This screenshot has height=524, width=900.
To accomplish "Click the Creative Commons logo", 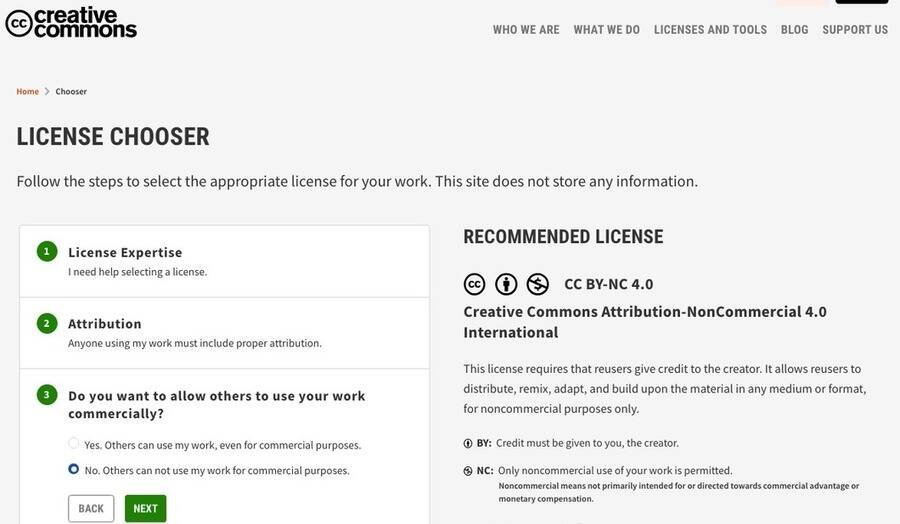I will point(71,22).
